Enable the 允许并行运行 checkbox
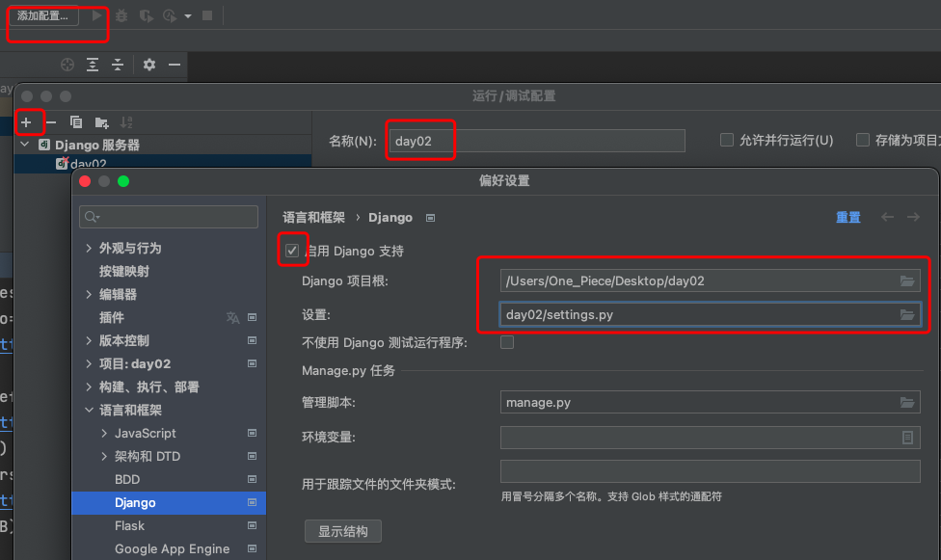The image size is (941, 560). (x=727, y=140)
